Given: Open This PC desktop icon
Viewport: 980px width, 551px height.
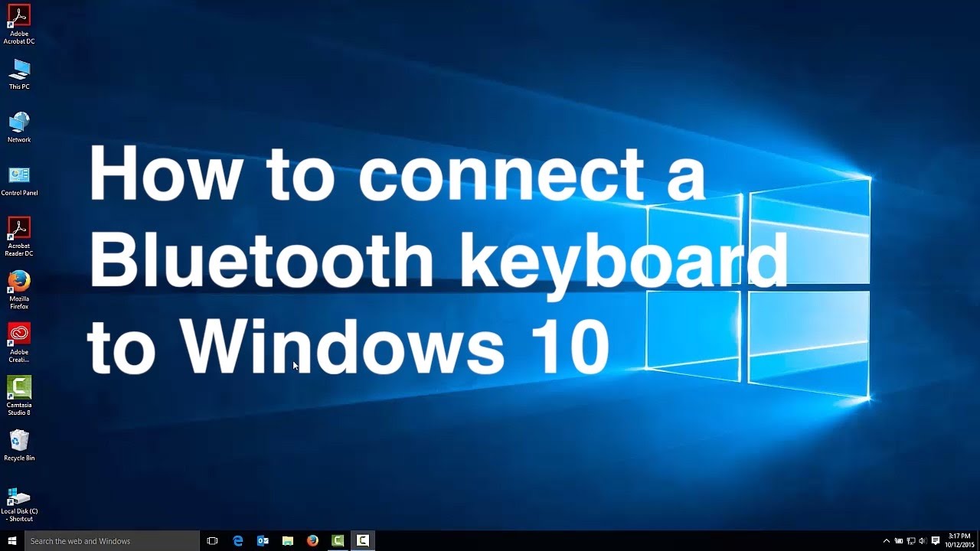Looking at the screenshot, I should coord(19,75).
